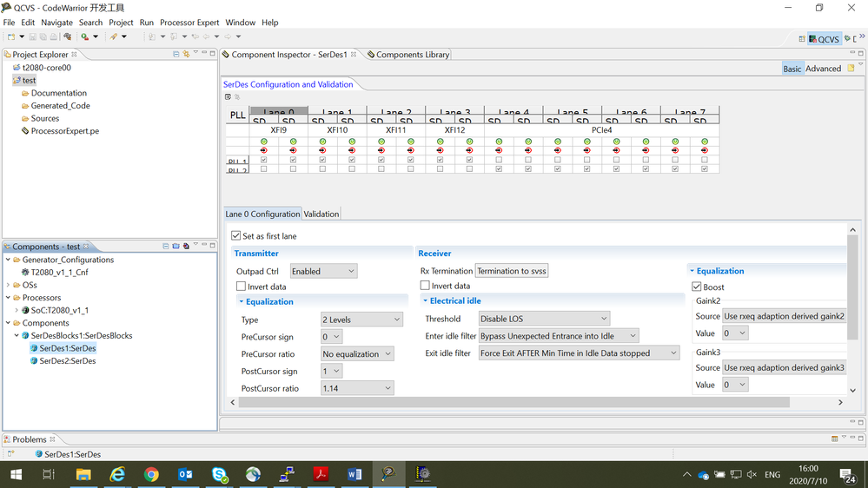Click the Internet Explorer taskbar icon
The width and height of the screenshot is (868, 488).
[117, 474]
